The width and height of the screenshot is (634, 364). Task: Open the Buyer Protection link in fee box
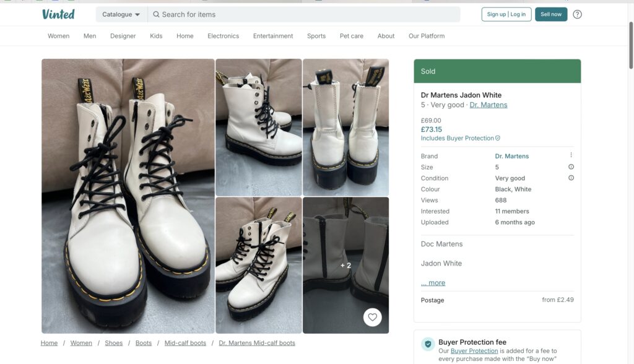[474, 351]
